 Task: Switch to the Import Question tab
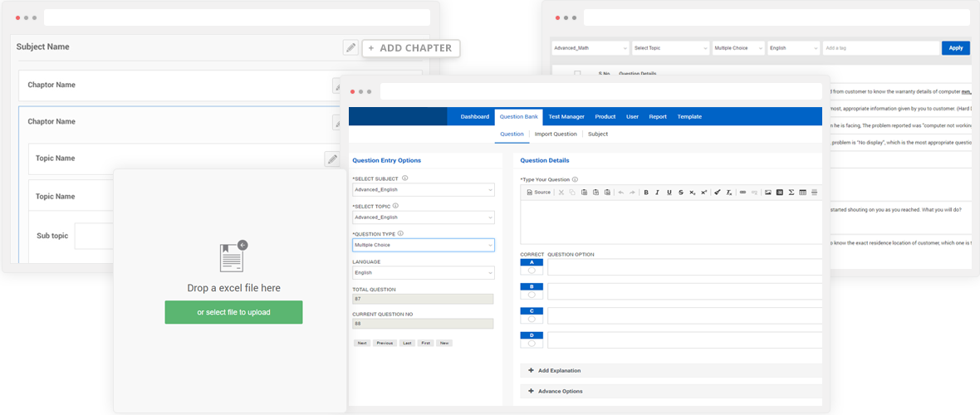click(x=556, y=134)
